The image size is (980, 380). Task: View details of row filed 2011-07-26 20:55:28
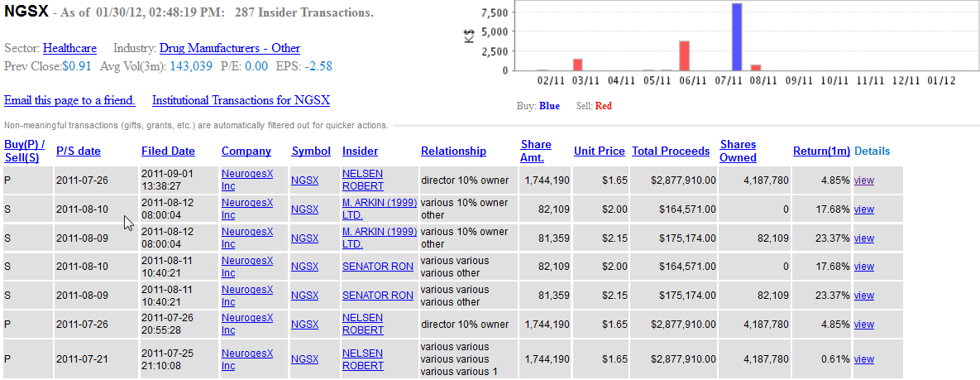(x=863, y=325)
